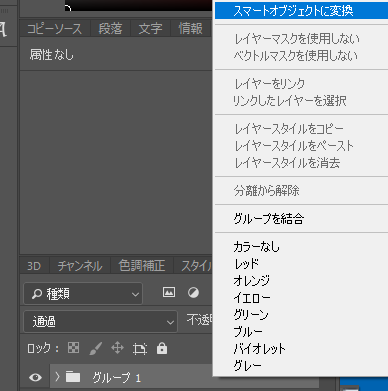Lock position move-arrows icon

pyautogui.click(x=117, y=348)
